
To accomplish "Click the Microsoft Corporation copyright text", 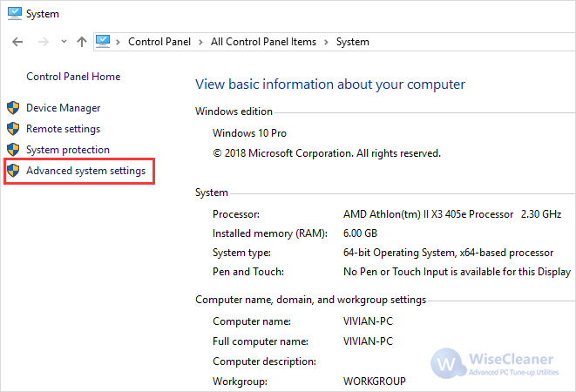I will pyautogui.click(x=327, y=153).
